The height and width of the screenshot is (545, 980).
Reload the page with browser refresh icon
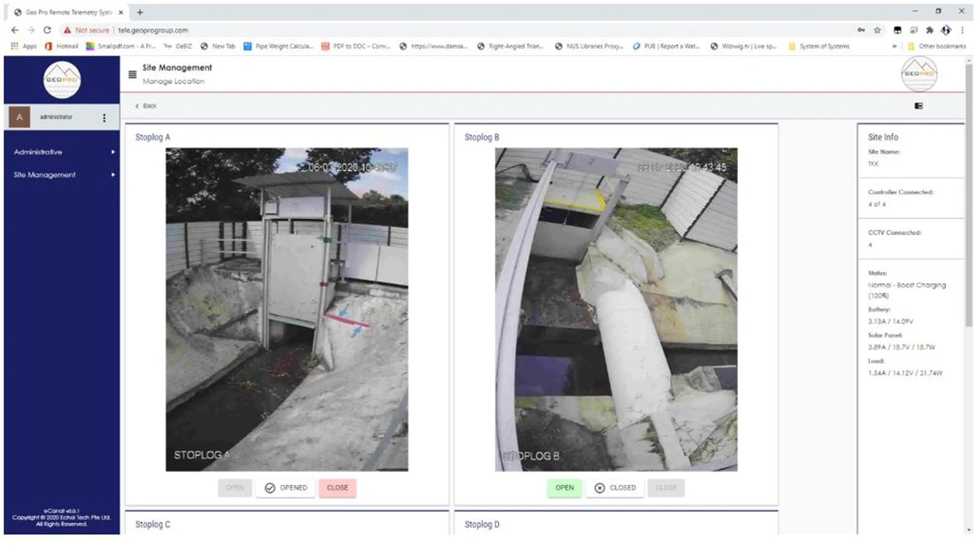tap(47, 30)
